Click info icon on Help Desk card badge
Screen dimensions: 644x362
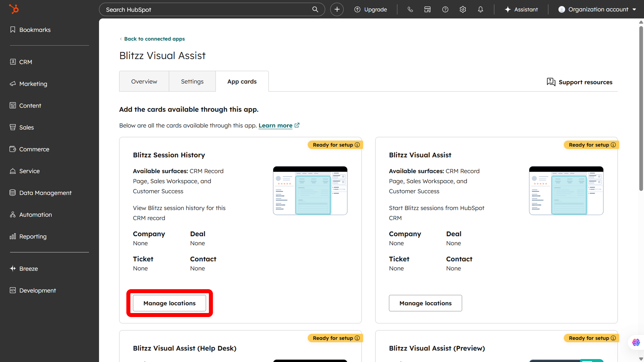(x=357, y=338)
